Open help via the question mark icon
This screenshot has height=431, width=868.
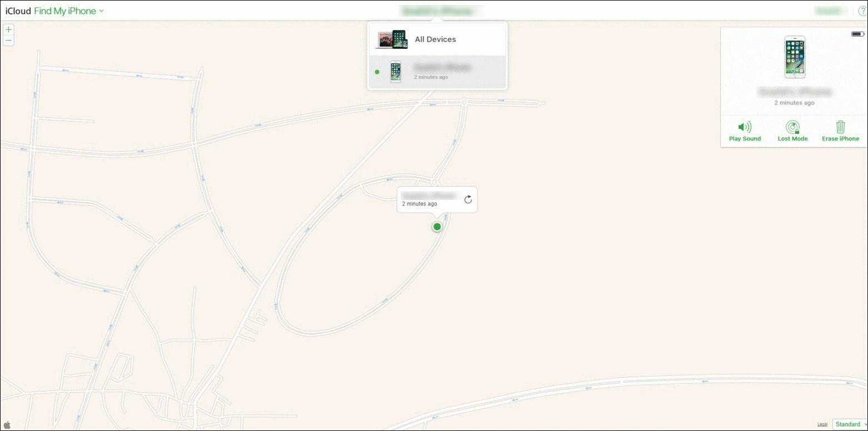[x=862, y=11]
